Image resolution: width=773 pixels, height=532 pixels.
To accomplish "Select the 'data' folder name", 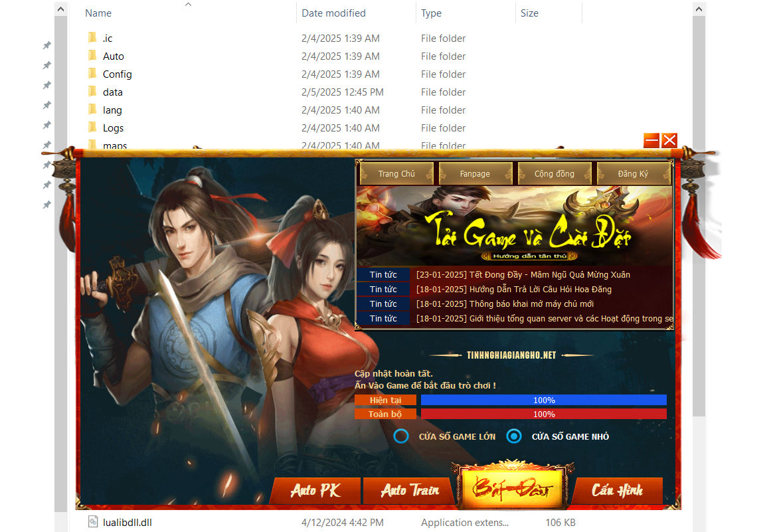I will 112,92.
